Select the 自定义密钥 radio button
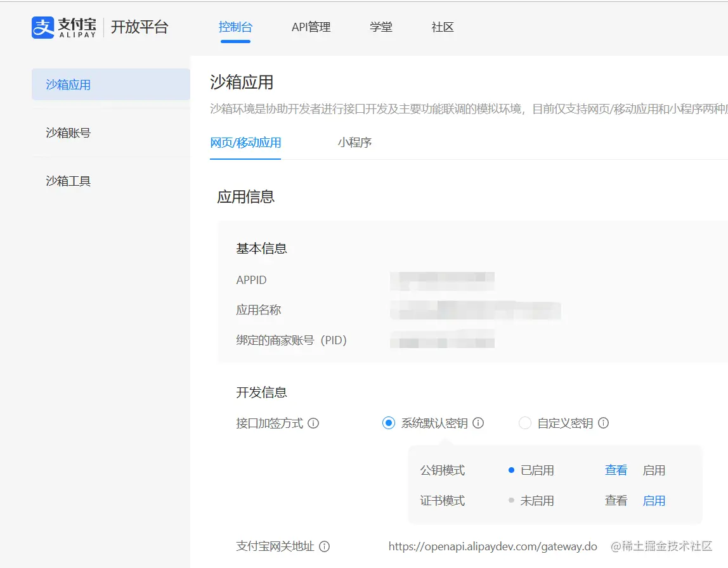 tap(524, 423)
